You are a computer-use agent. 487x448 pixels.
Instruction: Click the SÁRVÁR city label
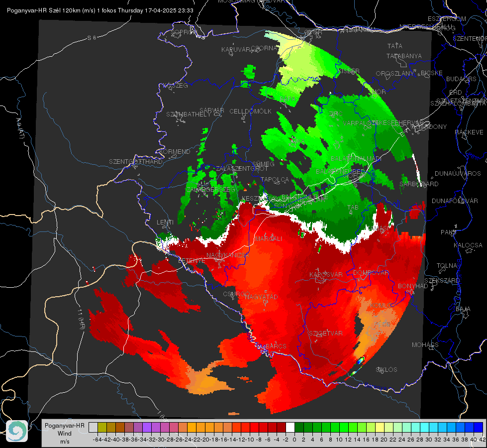[212, 111]
